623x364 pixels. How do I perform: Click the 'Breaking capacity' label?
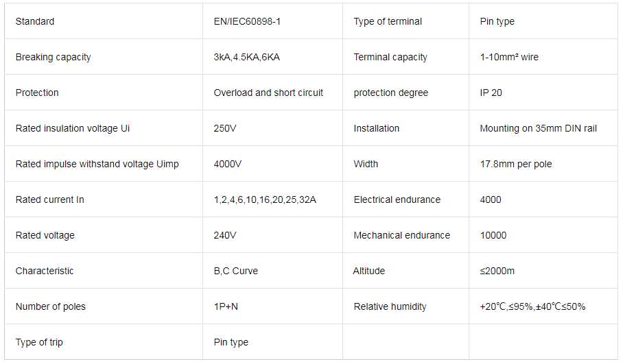[54, 57]
